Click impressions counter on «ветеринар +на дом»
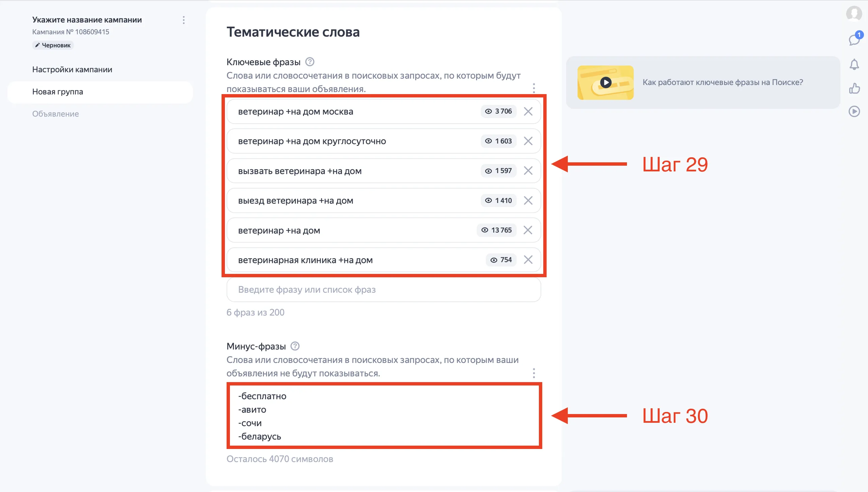The image size is (868, 492). click(x=496, y=230)
